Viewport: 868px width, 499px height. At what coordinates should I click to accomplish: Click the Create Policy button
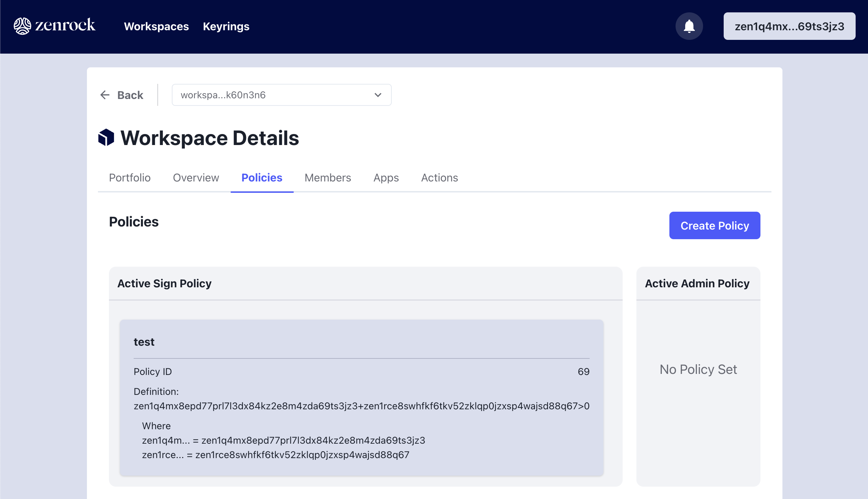[715, 225]
